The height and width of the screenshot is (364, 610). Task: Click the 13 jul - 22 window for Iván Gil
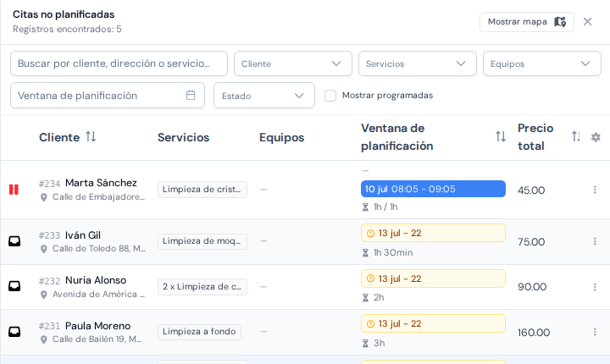pos(433,233)
